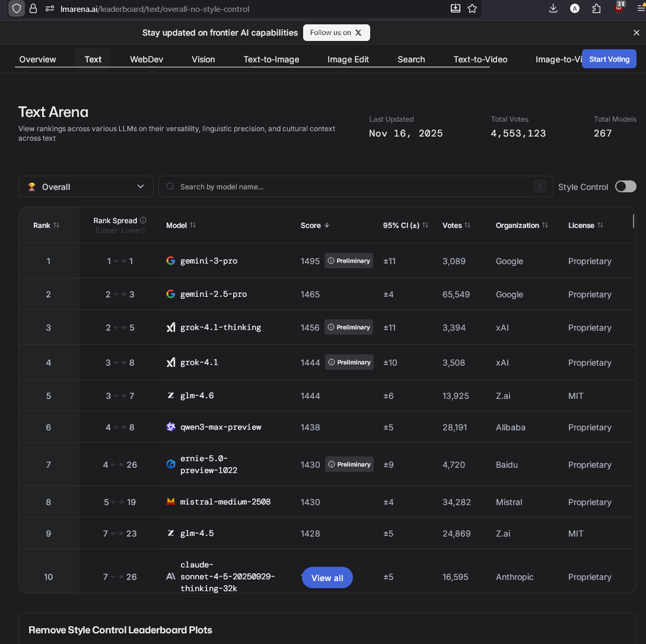Open the browser downloads icon

coord(553,8)
